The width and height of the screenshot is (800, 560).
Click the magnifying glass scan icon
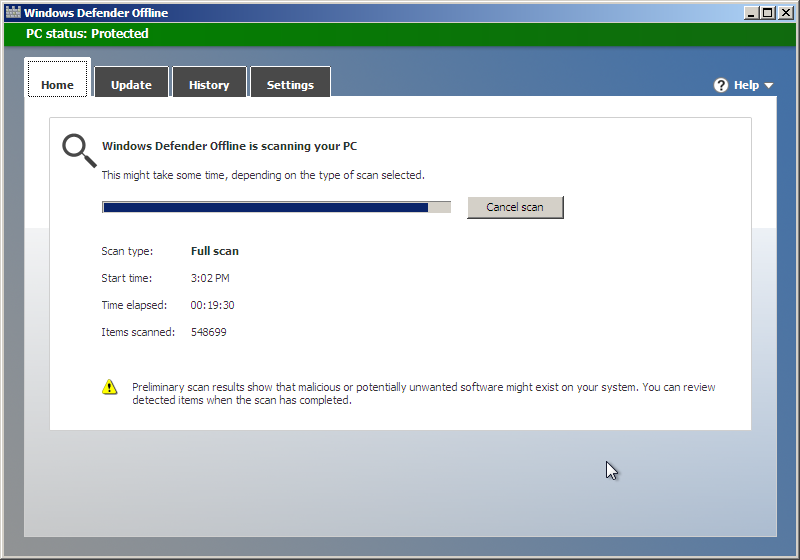tap(79, 150)
